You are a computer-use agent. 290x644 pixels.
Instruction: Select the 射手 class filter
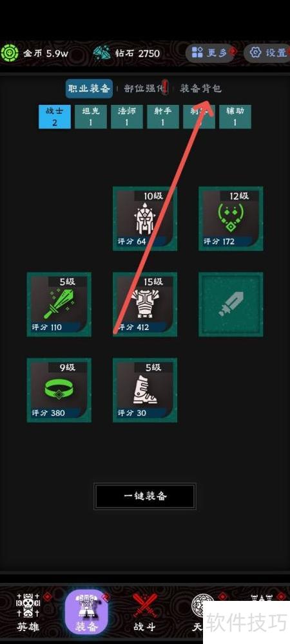(x=163, y=116)
